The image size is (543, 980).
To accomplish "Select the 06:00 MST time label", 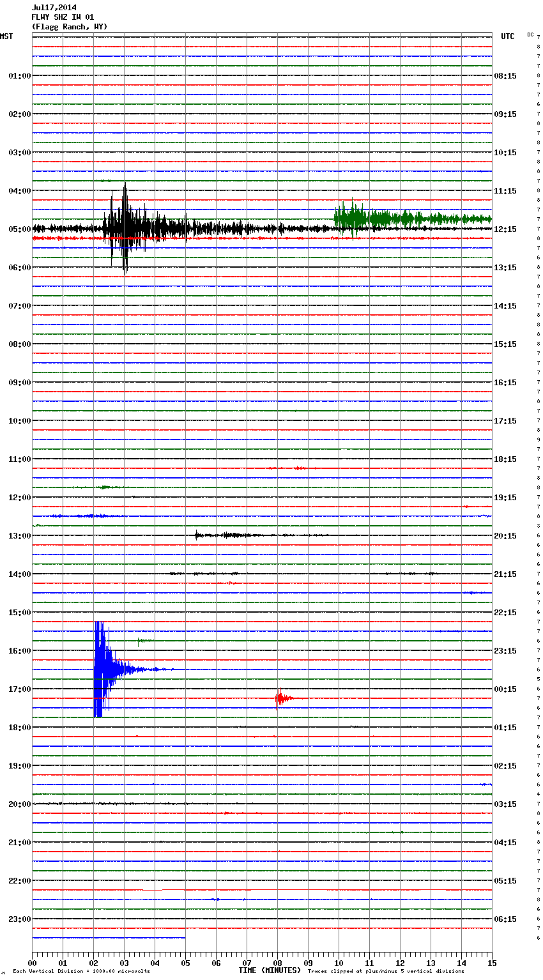I will coord(20,268).
